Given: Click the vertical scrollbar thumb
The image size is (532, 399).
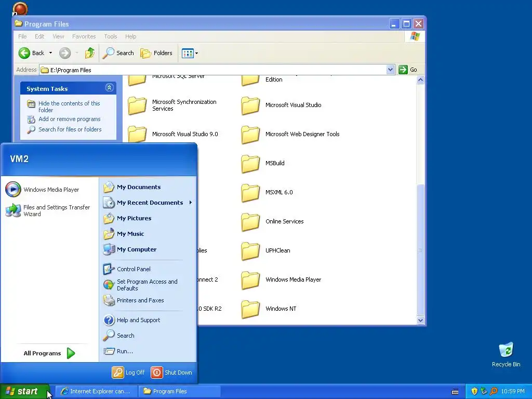Looking at the screenshot, I should (x=420, y=250).
